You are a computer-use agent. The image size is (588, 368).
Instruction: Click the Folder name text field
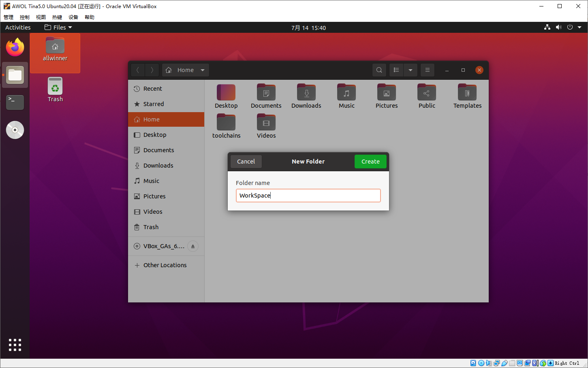pos(308,196)
